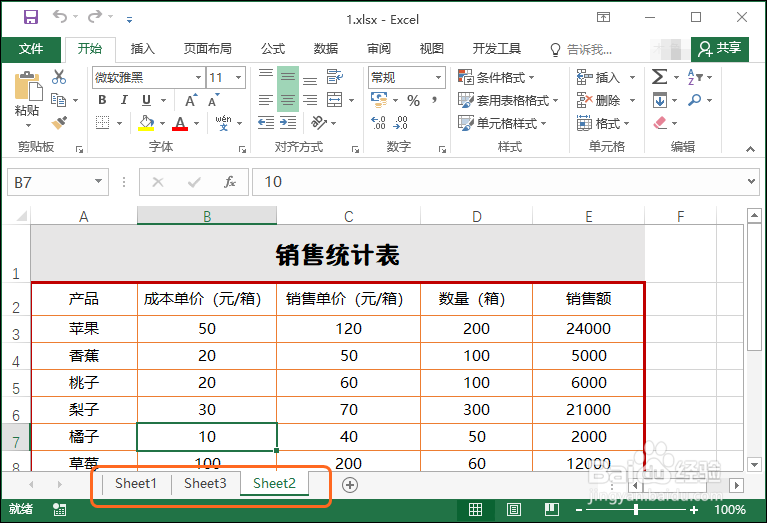Apply yellow fill color bucket
This screenshot has width=767, height=523.
146,123
